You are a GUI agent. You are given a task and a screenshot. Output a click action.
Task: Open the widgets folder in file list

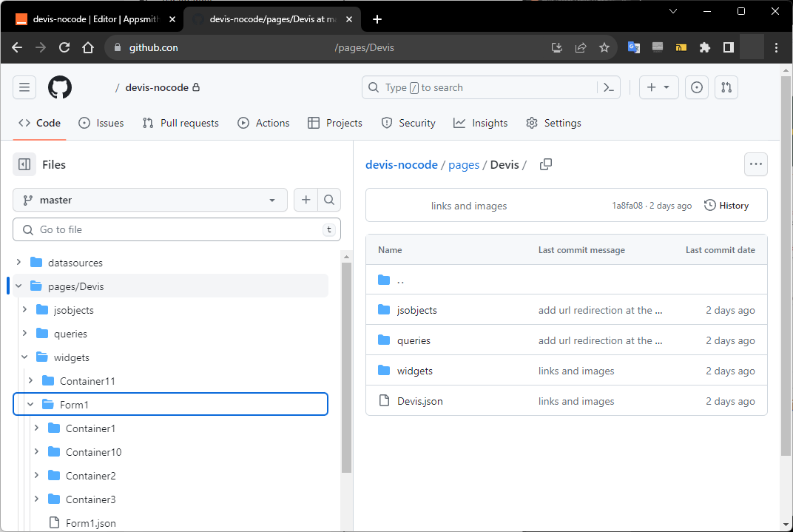pyautogui.click(x=415, y=371)
